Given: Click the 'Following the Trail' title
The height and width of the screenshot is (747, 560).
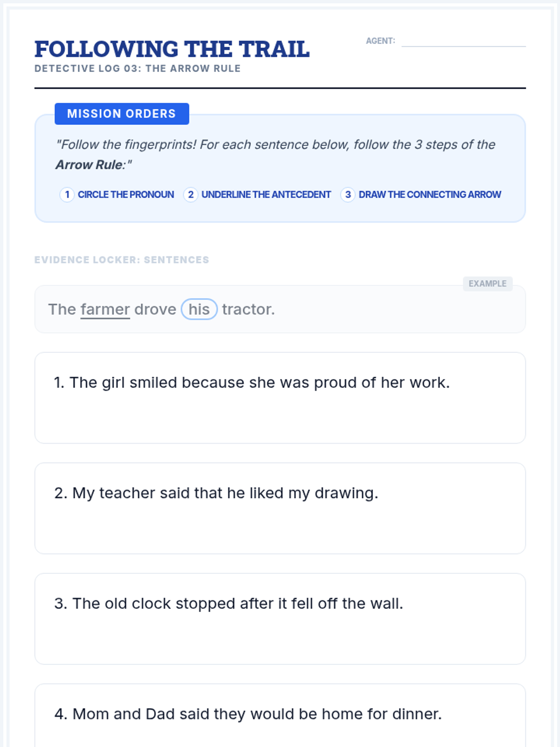Looking at the screenshot, I should [172, 49].
